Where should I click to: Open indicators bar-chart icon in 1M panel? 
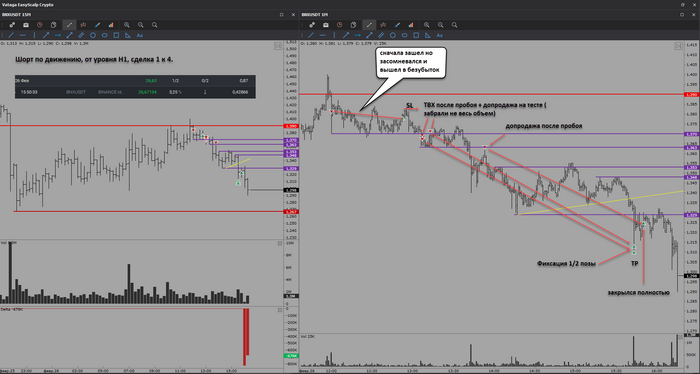(411, 25)
